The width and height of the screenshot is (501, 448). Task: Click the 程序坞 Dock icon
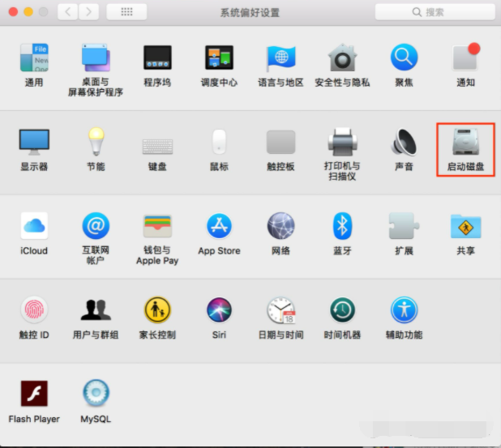coord(157,58)
